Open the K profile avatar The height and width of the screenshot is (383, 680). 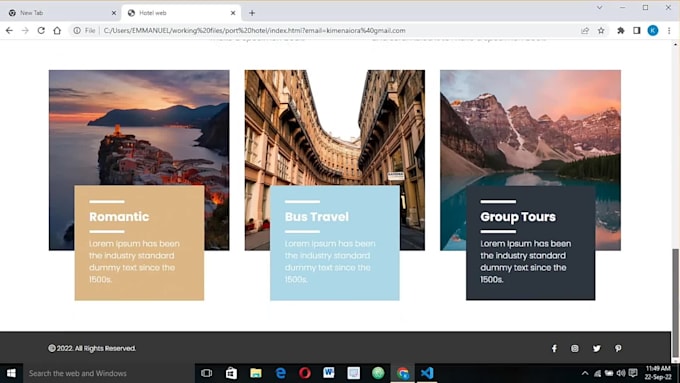coord(653,30)
